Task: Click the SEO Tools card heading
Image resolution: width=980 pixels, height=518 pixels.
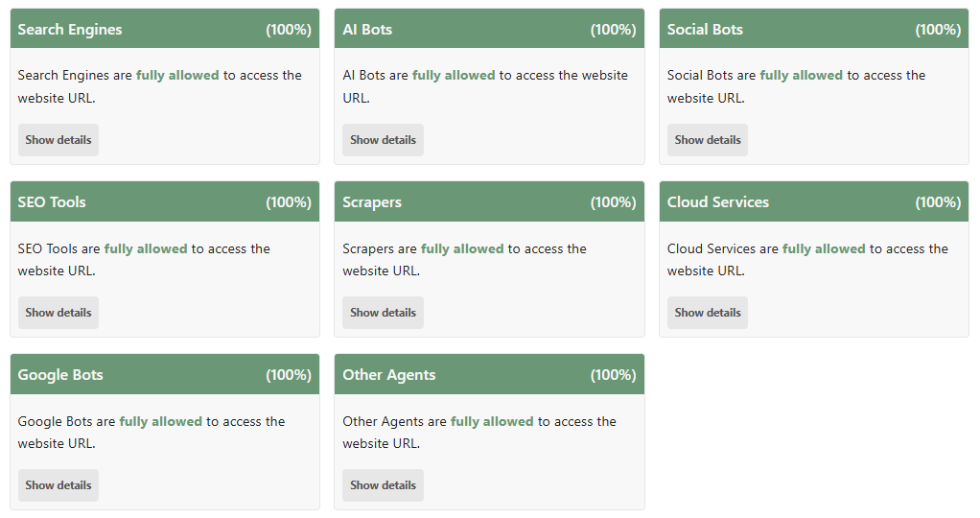Action: click(52, 202)
